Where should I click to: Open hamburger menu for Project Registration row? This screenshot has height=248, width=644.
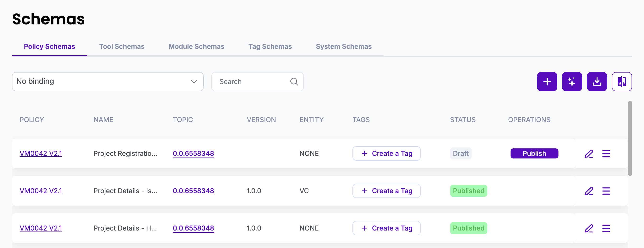tap(606, 154)
